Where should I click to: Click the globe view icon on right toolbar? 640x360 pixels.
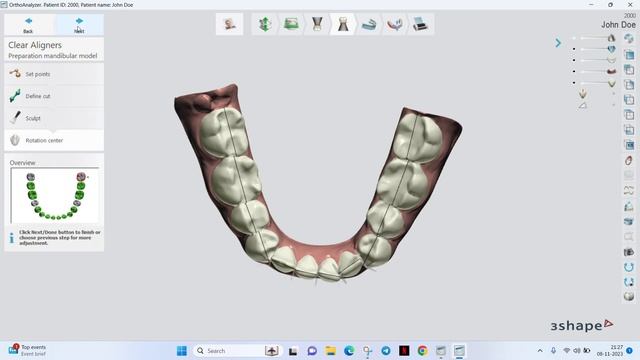pos(629,39)
